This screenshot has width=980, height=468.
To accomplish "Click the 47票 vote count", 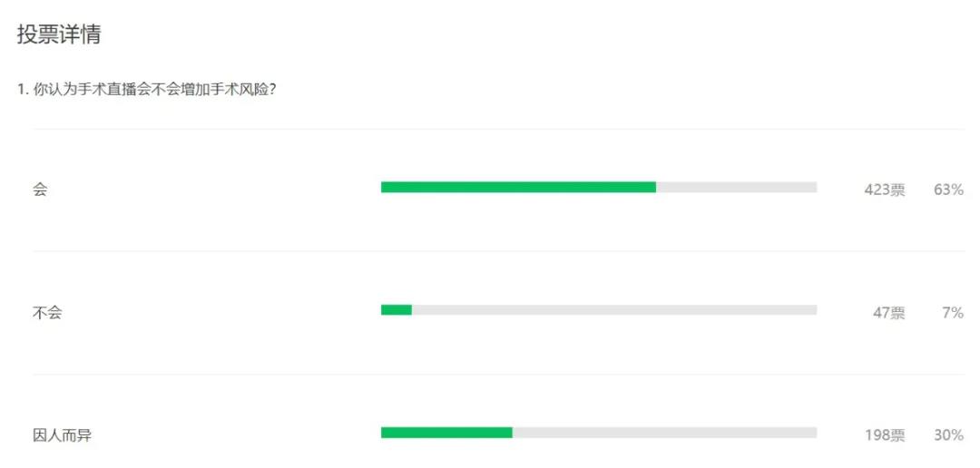I will 888,312.
